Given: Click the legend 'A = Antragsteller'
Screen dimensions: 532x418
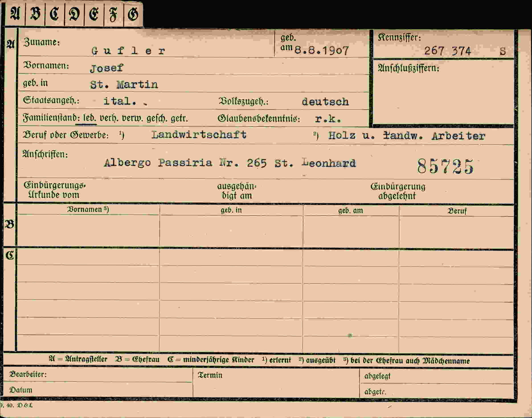Looking at the screenshot, I should click(x=78, y=359).
